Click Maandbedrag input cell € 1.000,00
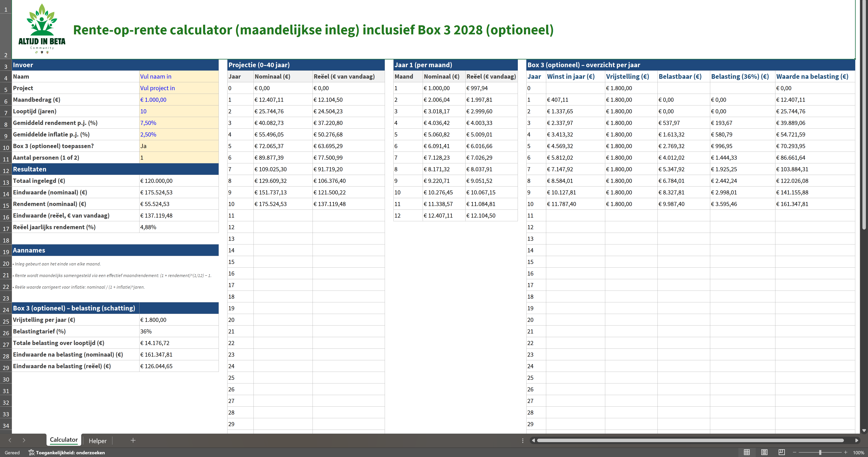Viewport: 868px width, 457px height. pos(179,100)
